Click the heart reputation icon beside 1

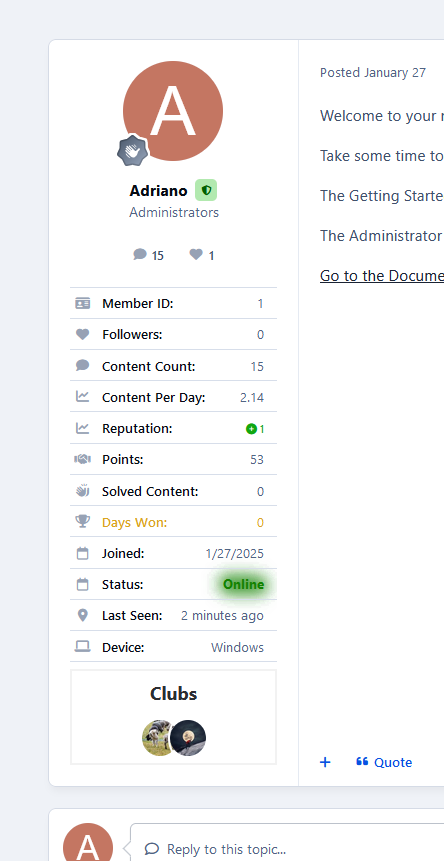tap(196, 254)
